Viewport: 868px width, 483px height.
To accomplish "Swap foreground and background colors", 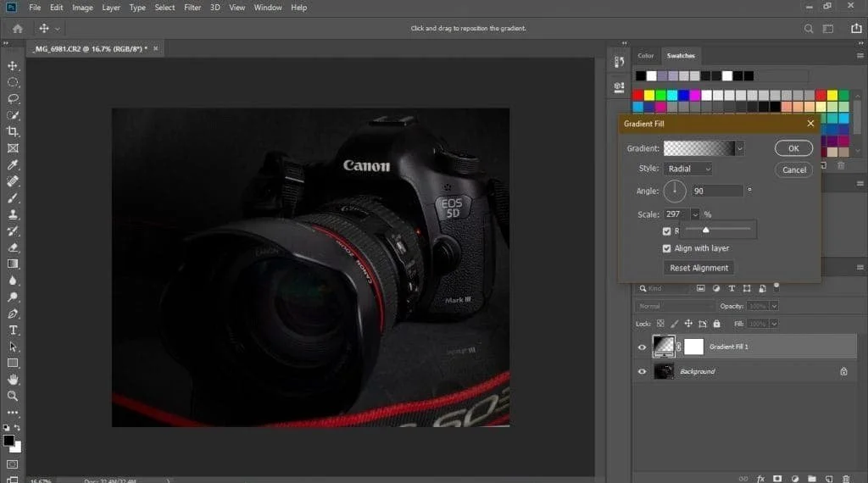I will [17, 428].
